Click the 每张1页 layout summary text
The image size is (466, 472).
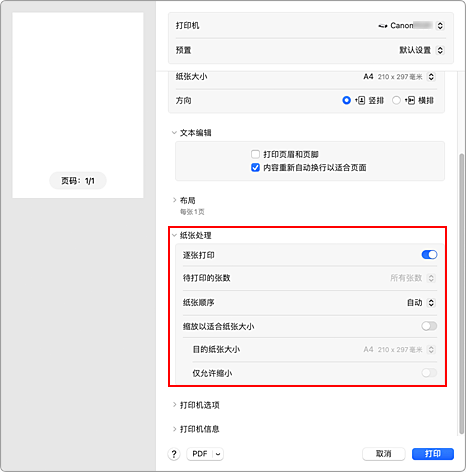[192, 212]
